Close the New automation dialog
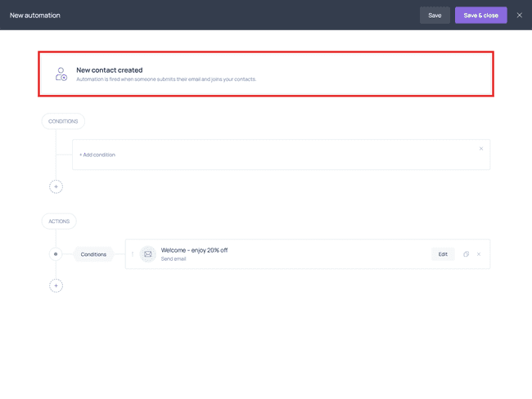Viewport: 532px width, 399px height. click(519, 16)
